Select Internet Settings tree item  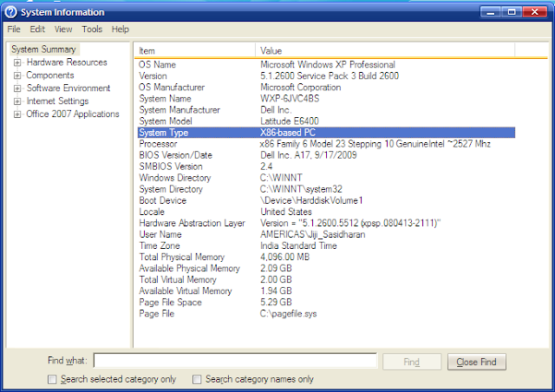click(58, 101)
